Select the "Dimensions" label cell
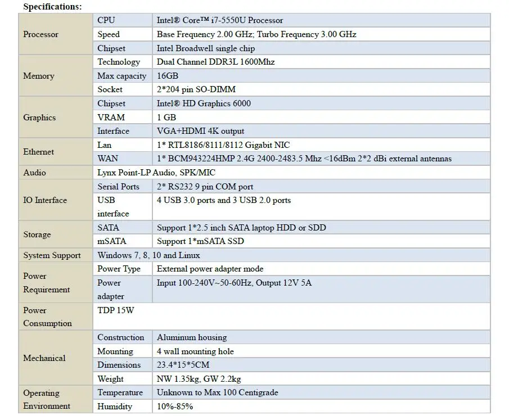Image resolution: width=509 pixels, height=420 pixels. (123, 365)
